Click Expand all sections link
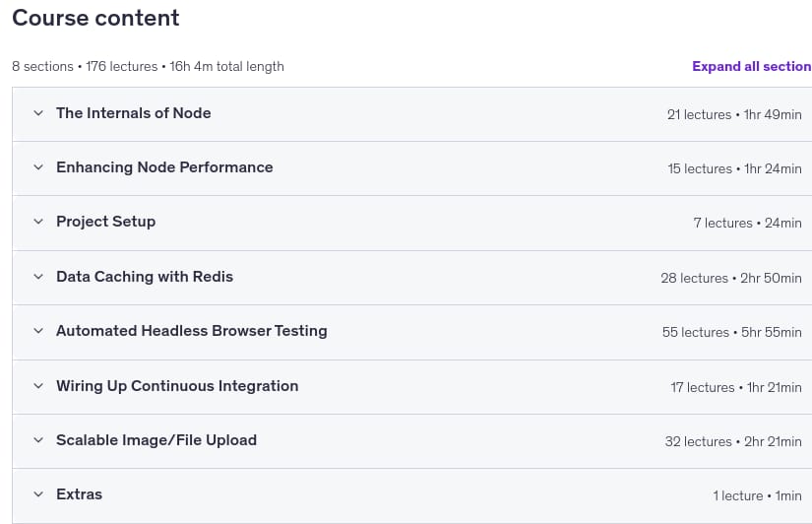 point(752,66)
